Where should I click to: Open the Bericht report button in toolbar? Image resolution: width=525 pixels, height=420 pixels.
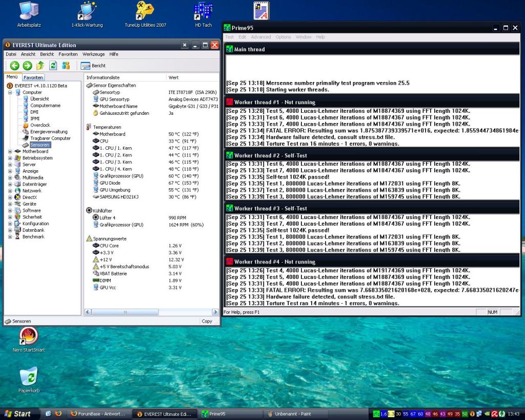(x=93, y=66)
